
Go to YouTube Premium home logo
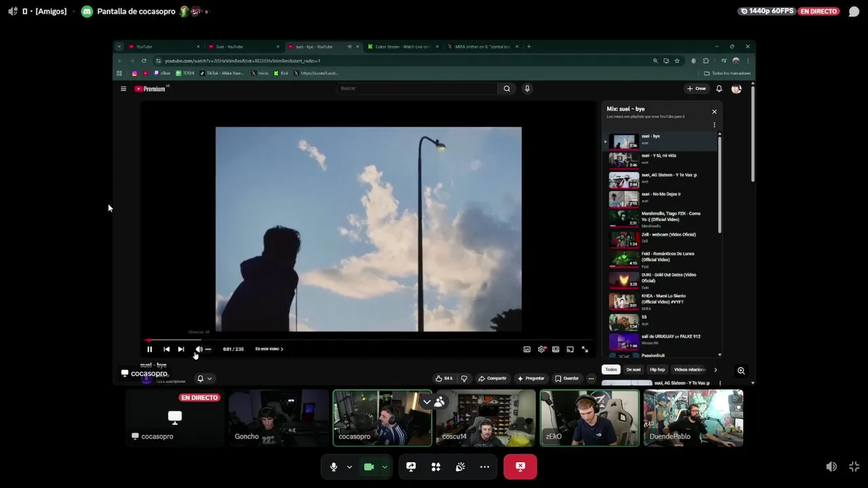[x=151, y=89]
